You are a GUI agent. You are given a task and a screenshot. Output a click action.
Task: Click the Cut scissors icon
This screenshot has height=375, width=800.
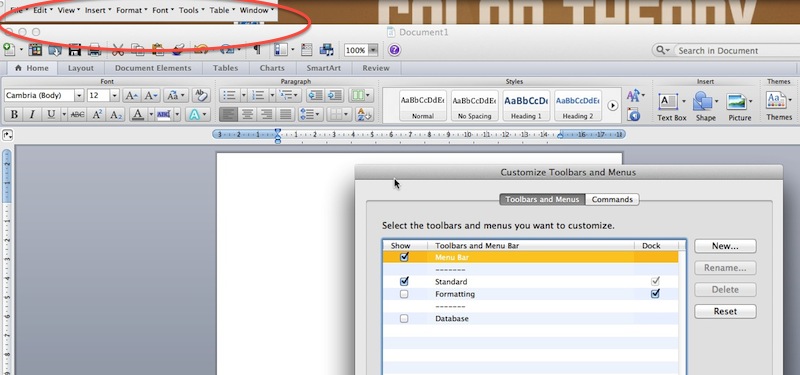pos(118,50)
